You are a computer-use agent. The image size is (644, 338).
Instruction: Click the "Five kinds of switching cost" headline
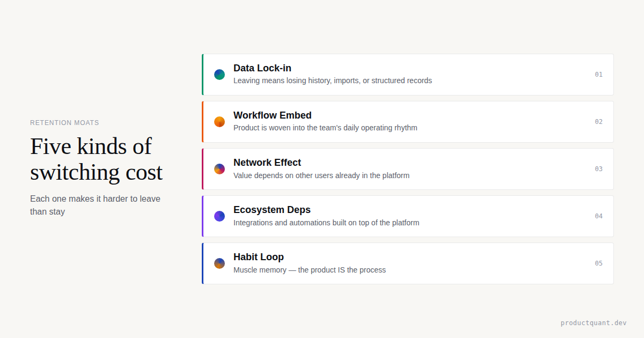(96, 159)
